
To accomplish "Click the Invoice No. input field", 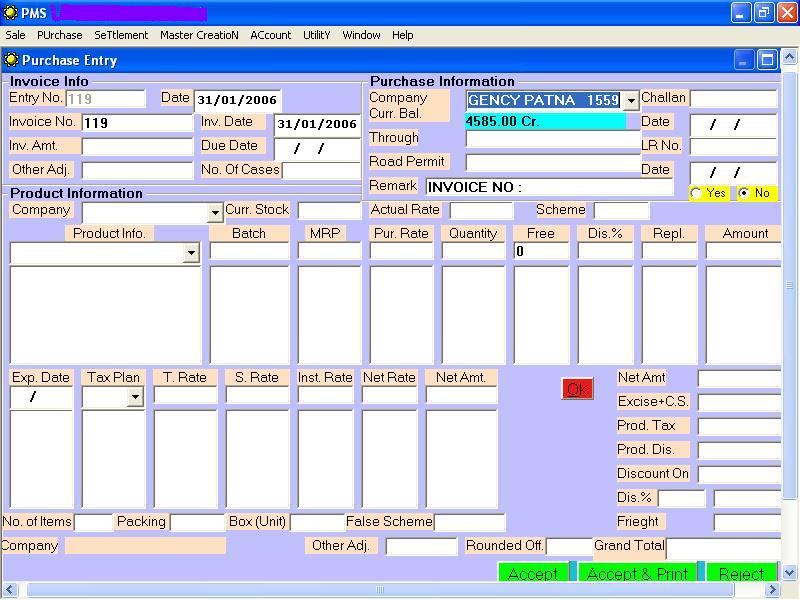I will 137,123.
